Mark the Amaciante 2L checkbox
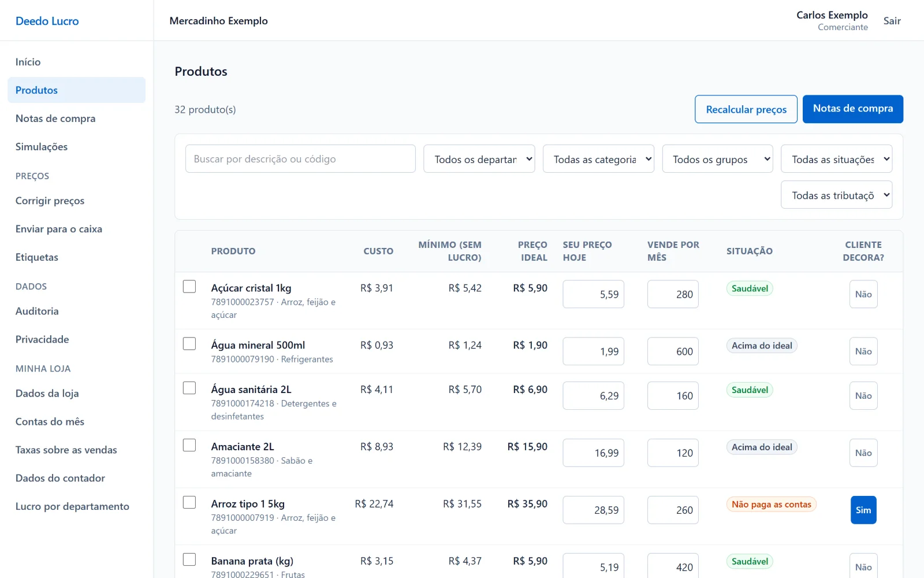Image resolution: width=924 pixels, height=578 pixels. click(189, 446)
